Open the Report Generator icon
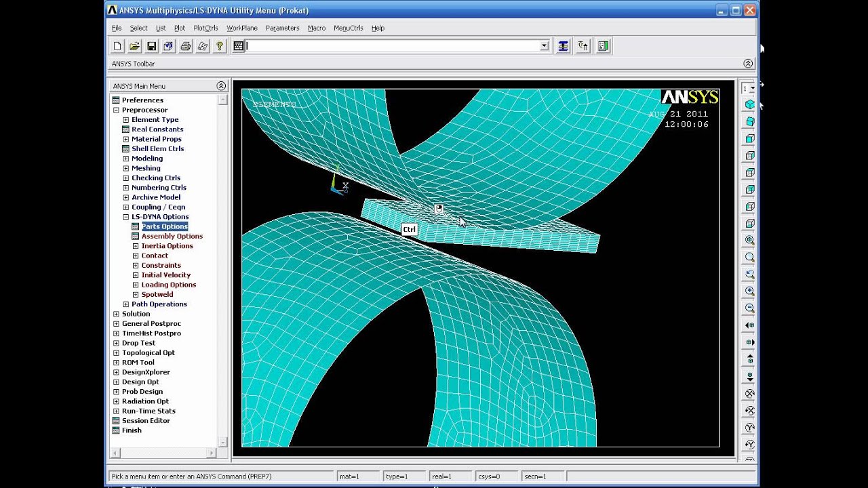The image size is (868, 488). [x=202, y=46]
